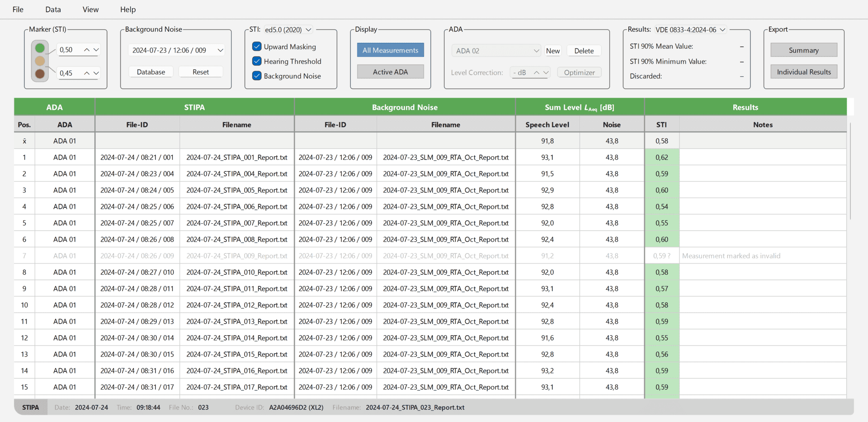The image size is (868, 422).
Task: Click the 'Measurement marked as invalid' note
Action: click(x=731, y=256)
